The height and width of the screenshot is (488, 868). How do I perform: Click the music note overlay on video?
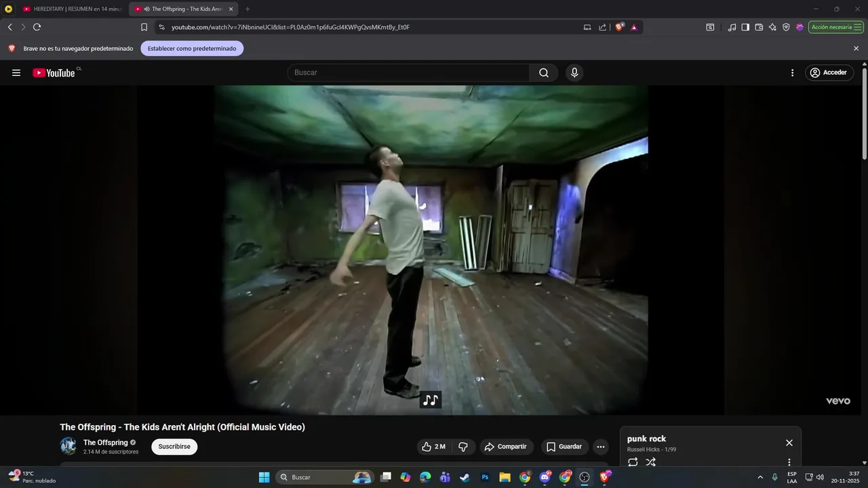click(x=431, y=400)
